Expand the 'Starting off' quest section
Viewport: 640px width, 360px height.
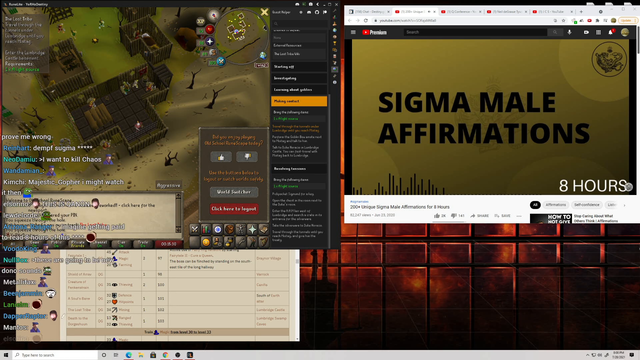tap(299, 67)
